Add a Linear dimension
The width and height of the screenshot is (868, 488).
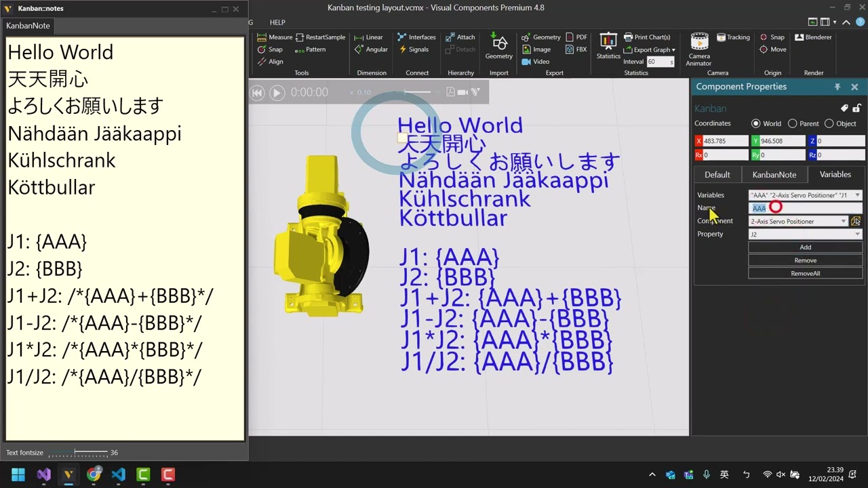369,37
